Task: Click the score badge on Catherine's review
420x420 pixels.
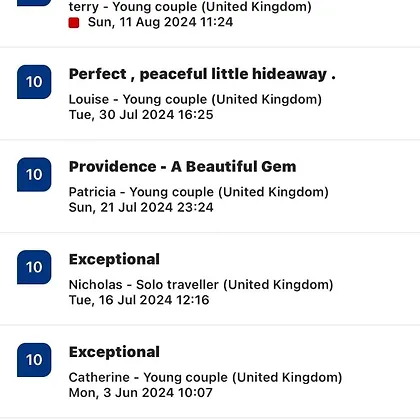Action: pyautogui.click(x=34, y=360)
